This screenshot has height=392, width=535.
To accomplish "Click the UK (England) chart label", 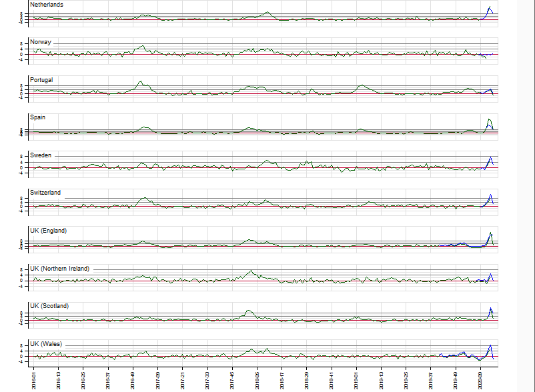I will pyautogui.click(x=48, y=231).
